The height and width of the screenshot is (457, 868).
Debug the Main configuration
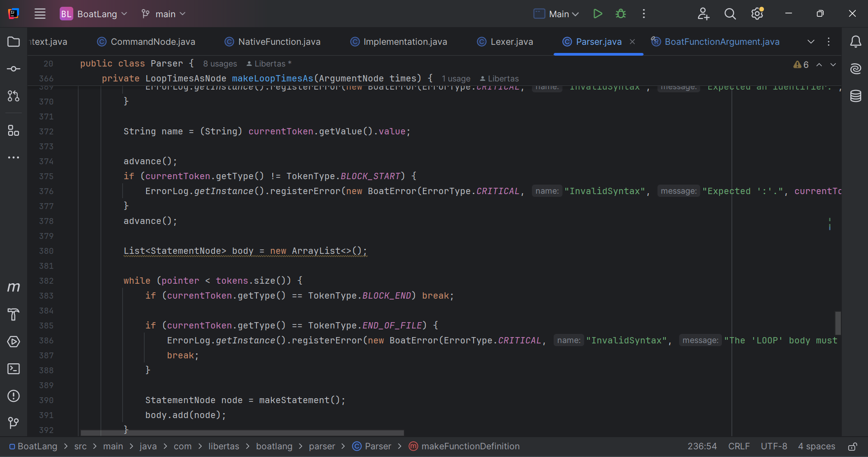point(621,14)
